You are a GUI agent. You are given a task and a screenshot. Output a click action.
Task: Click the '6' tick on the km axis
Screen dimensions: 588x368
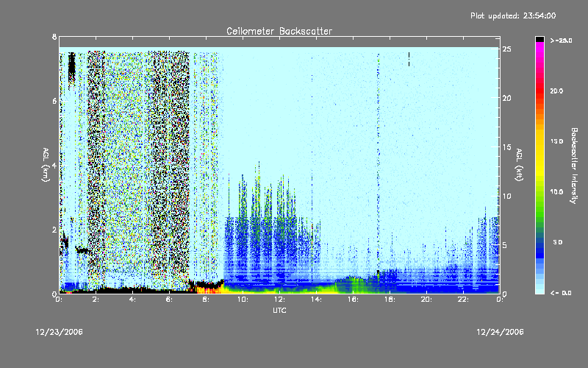click(54, 101)
